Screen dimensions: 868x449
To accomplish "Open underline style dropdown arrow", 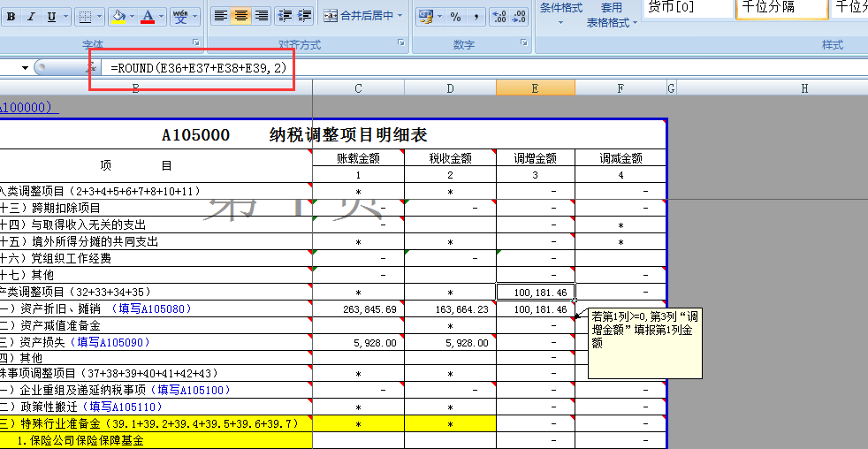I will click(x=66, y=17).
